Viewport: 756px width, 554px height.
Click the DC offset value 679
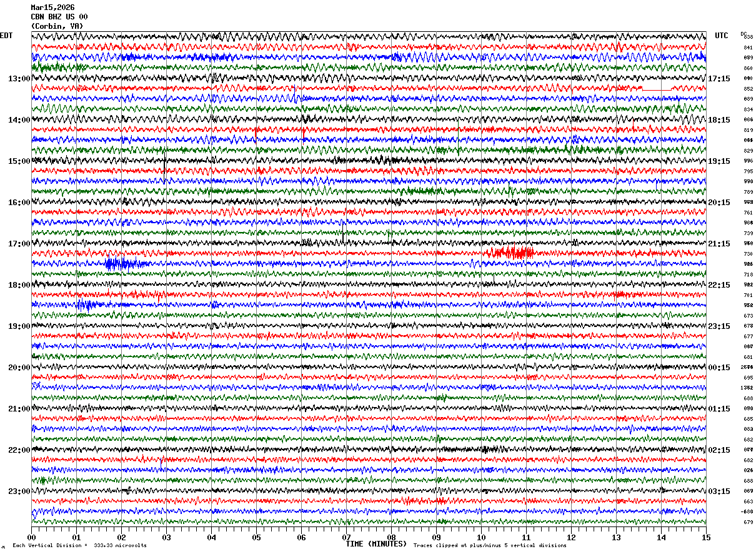click(x=748, y=522)
